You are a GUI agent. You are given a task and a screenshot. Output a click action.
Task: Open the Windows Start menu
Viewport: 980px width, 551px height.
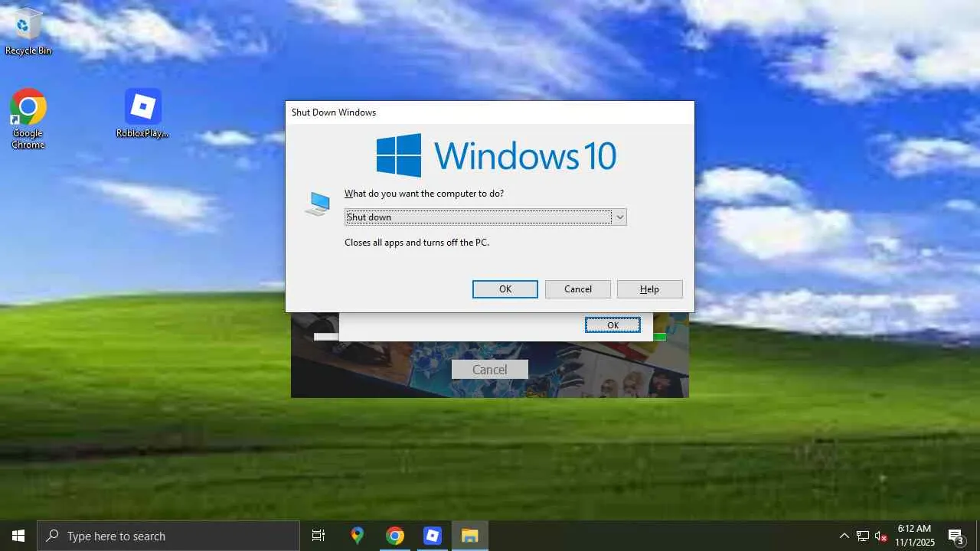[18, 536]
